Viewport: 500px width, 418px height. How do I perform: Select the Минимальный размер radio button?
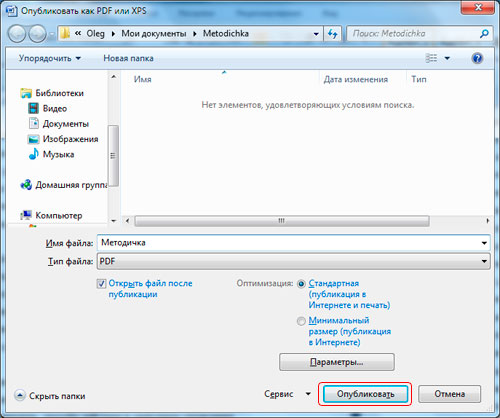[x=301, y=321]
